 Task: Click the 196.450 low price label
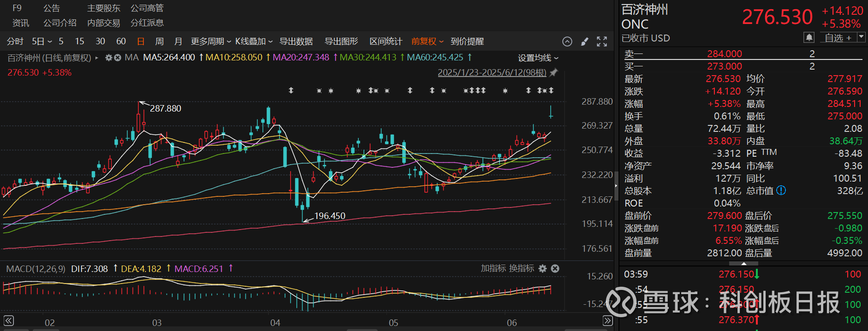point(330,216)
